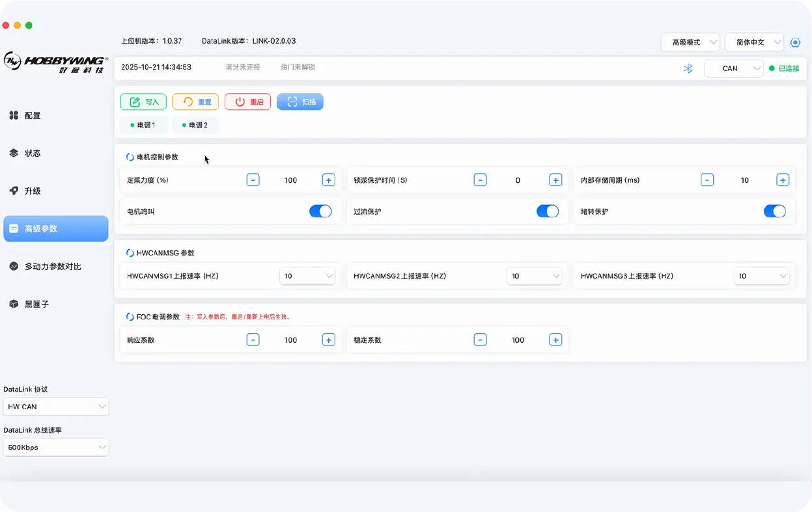812x512 pixels.
Task: Select the 升级 rocket icon
Action: click(14, 191)
